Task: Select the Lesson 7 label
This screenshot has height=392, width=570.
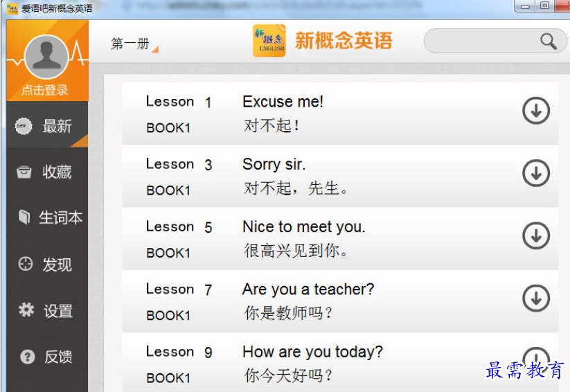Action: pyautogui.click(x=179, y=289)
